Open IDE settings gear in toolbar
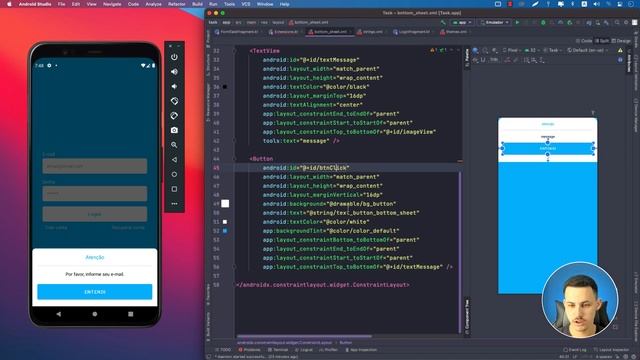 (x=626, y=22)
